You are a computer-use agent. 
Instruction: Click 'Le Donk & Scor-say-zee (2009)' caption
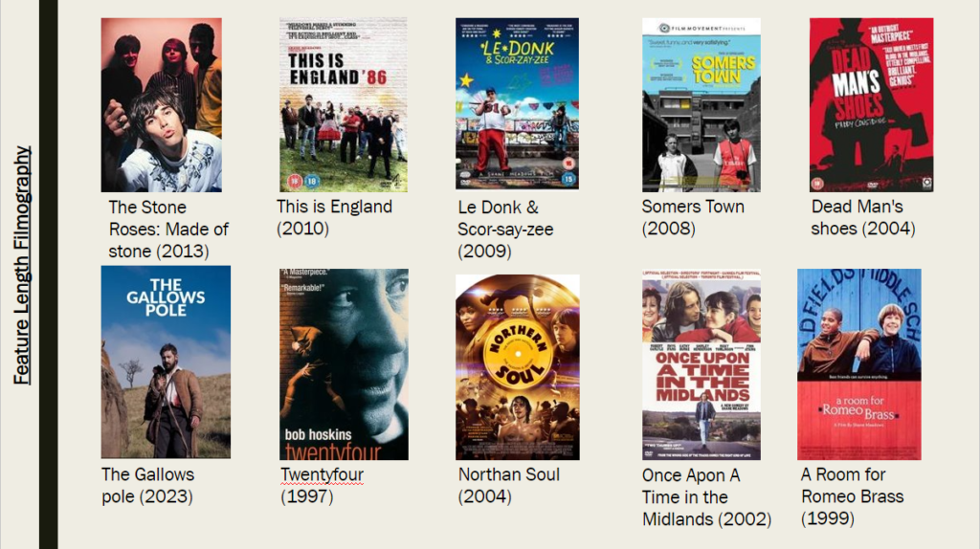(x=505, y=230)
